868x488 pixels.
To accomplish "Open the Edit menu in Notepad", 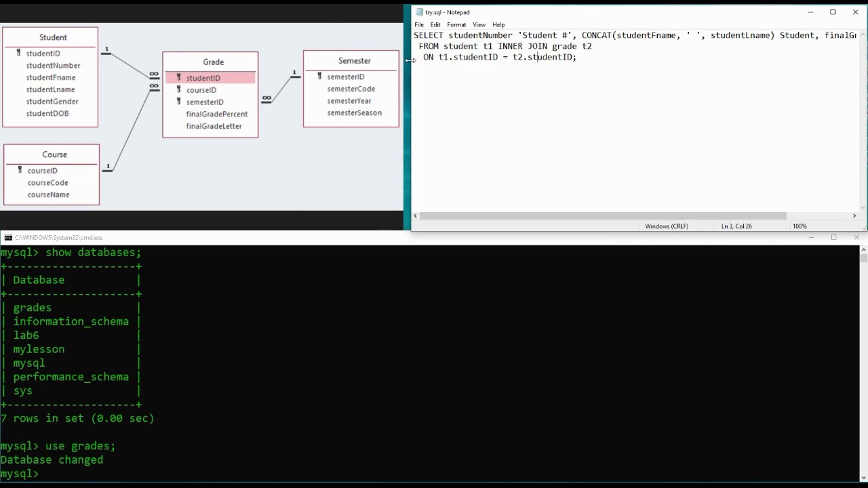I will pyautogui.click(x=435, y=24).
